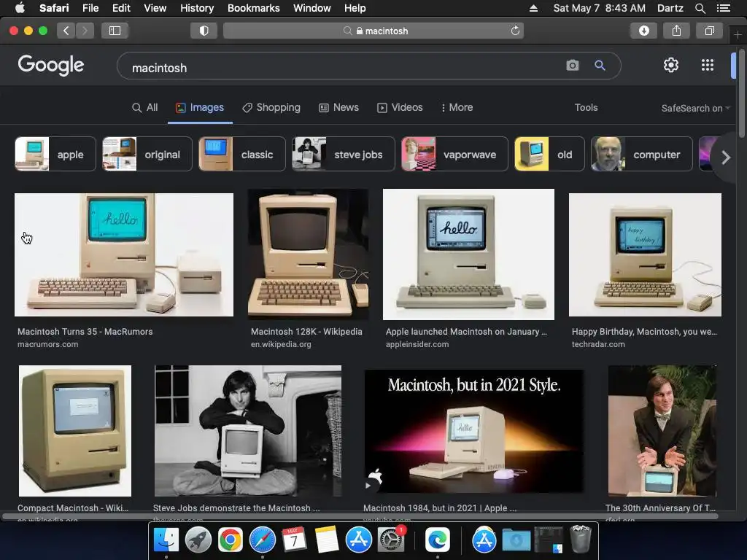Viewport: 747px width, 560px height.
Task: Open the privacy report shield icon
Action: point(204,31)
